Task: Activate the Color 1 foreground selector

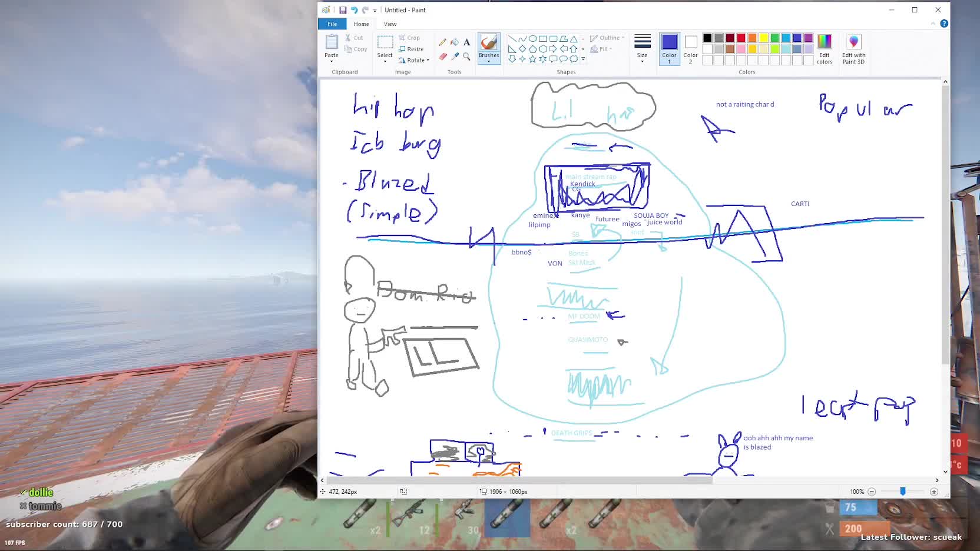Action: point(669,48)
